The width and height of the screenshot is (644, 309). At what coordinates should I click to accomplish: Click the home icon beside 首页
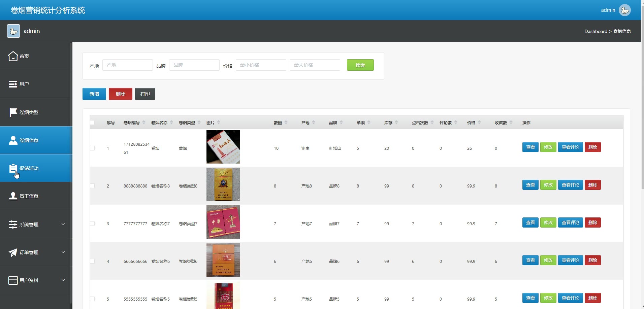tap(13, 56)
